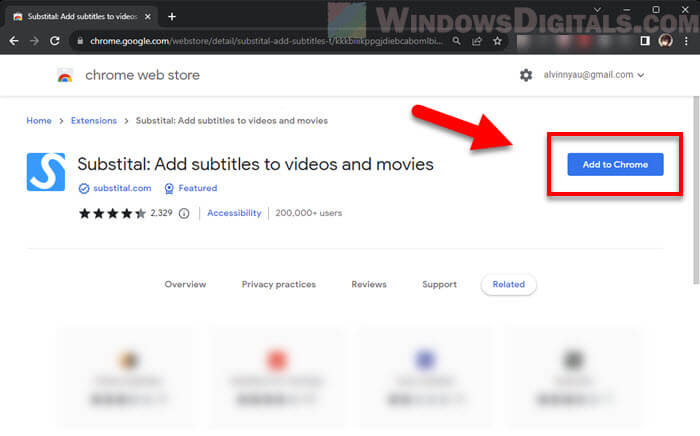Open the Accessibility category link
This screenshot has width=700, height=436.
(234, 213)
